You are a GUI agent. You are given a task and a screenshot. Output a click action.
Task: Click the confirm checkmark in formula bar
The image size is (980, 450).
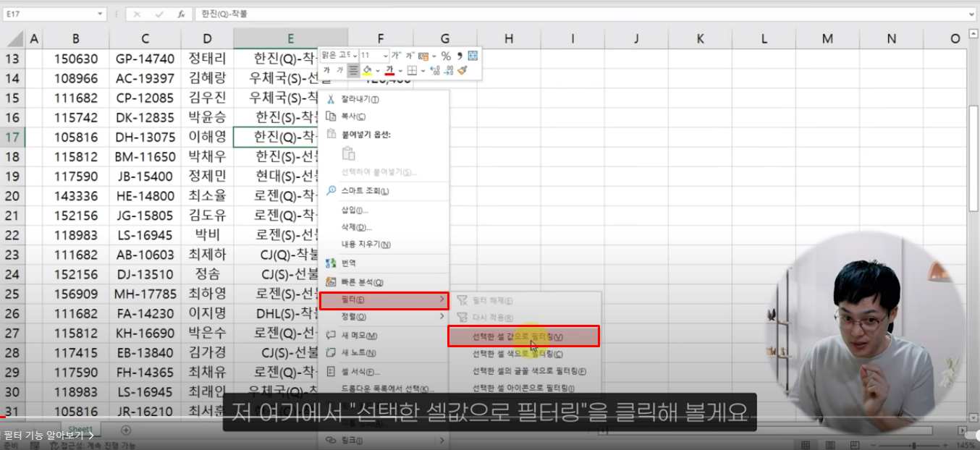[x=159, y=14]
